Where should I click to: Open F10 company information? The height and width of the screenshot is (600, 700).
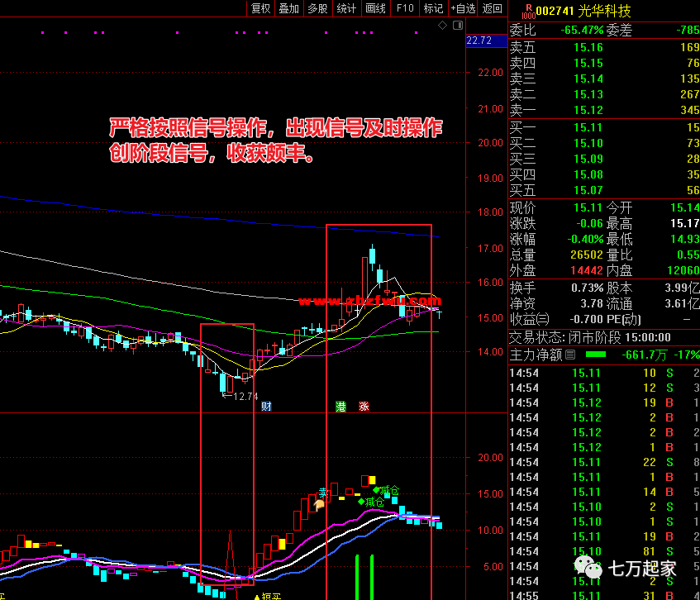405,8
